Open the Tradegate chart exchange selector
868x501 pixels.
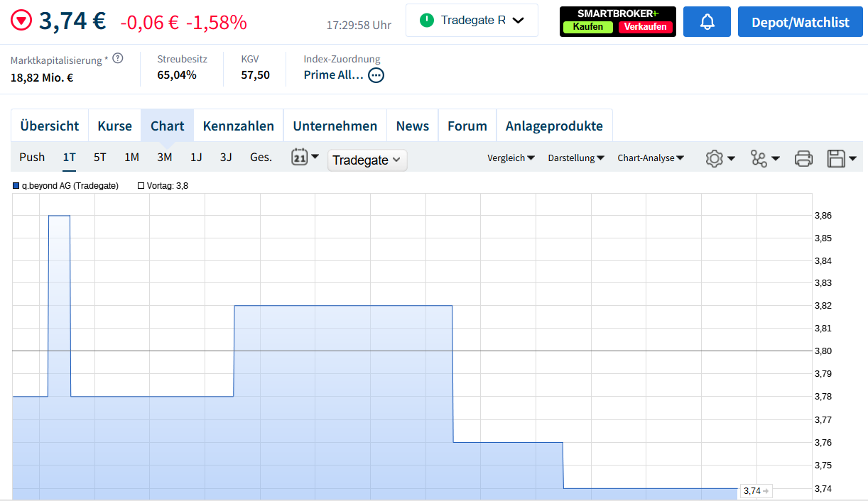[x=367, y=160]
